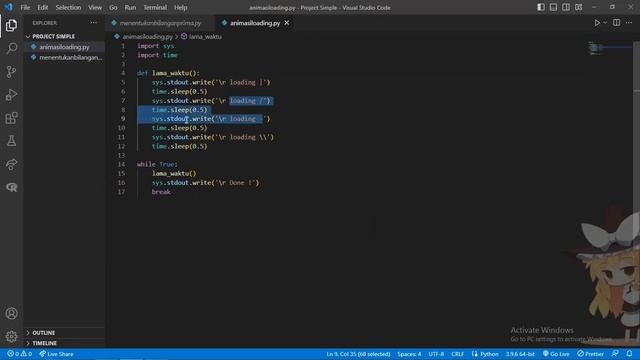Click on 'import sys' code line
640x360 pixels.
click(156, 46)
